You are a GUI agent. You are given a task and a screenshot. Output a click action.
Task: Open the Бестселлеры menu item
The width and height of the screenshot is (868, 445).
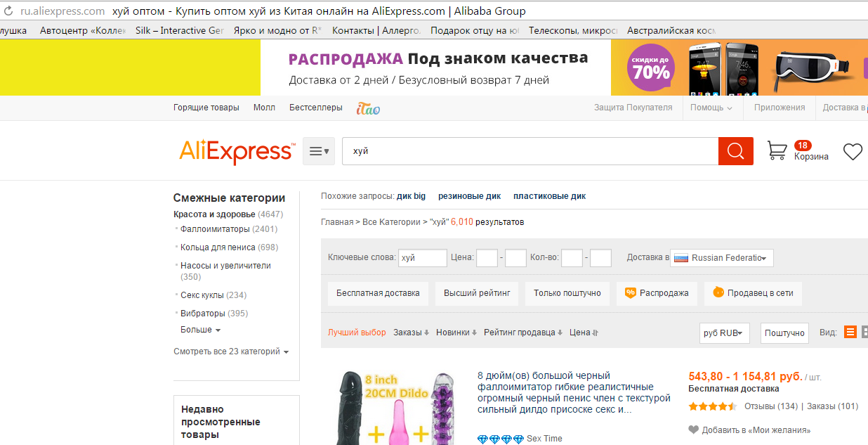[x=316, y=108]
